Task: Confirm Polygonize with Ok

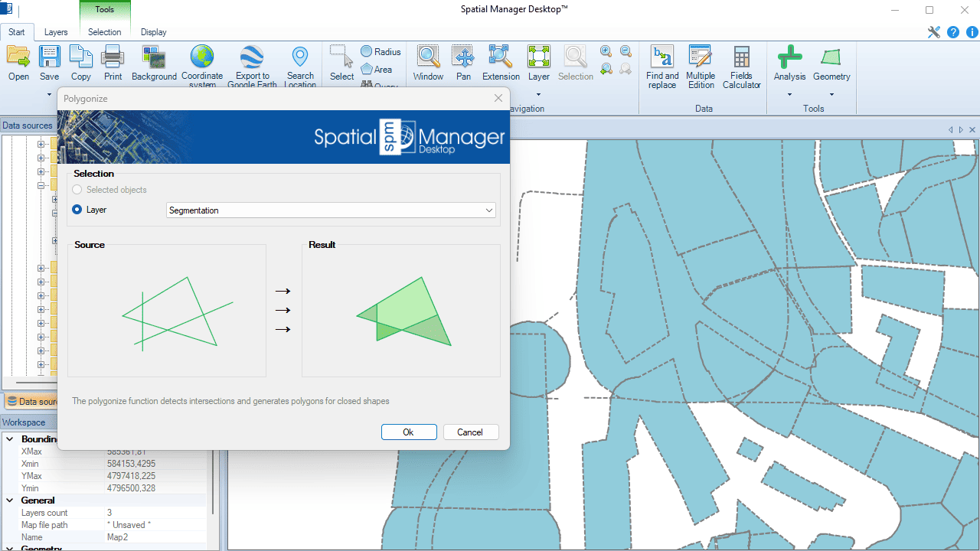Action: [408, 432]
